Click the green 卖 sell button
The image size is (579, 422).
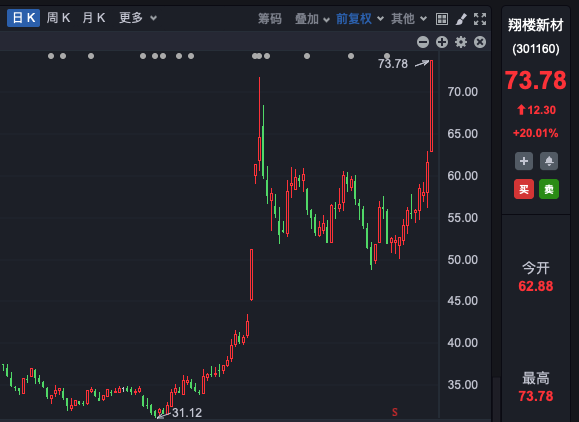(x=549, y=189)
